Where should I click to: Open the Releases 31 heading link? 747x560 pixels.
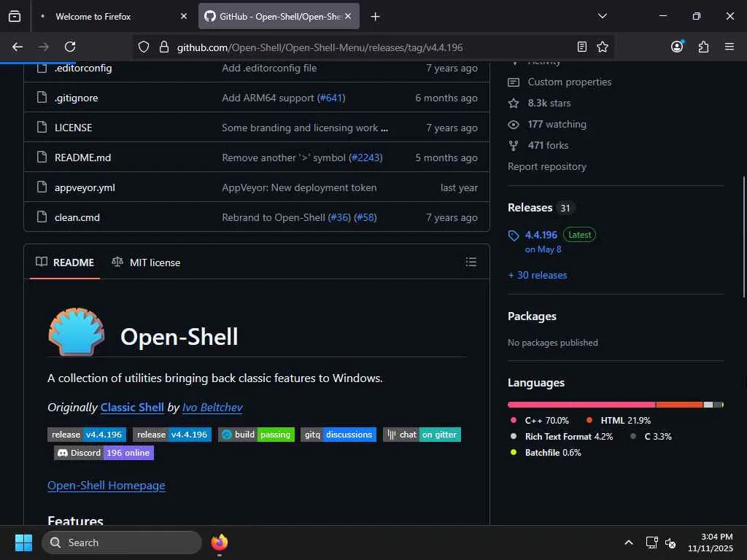pyautogui.click(x=541, y=208)
